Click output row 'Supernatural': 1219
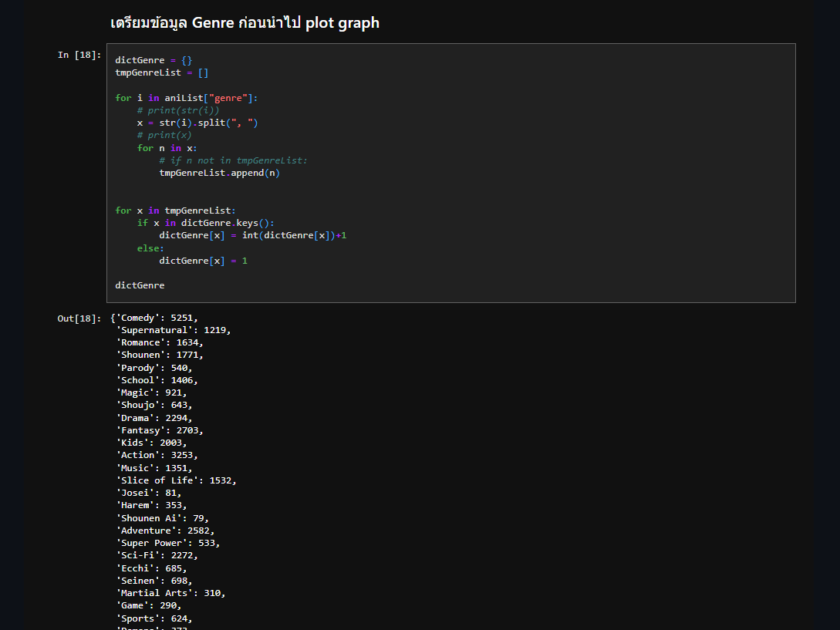The image size is (840, 630). coord(174,330)
